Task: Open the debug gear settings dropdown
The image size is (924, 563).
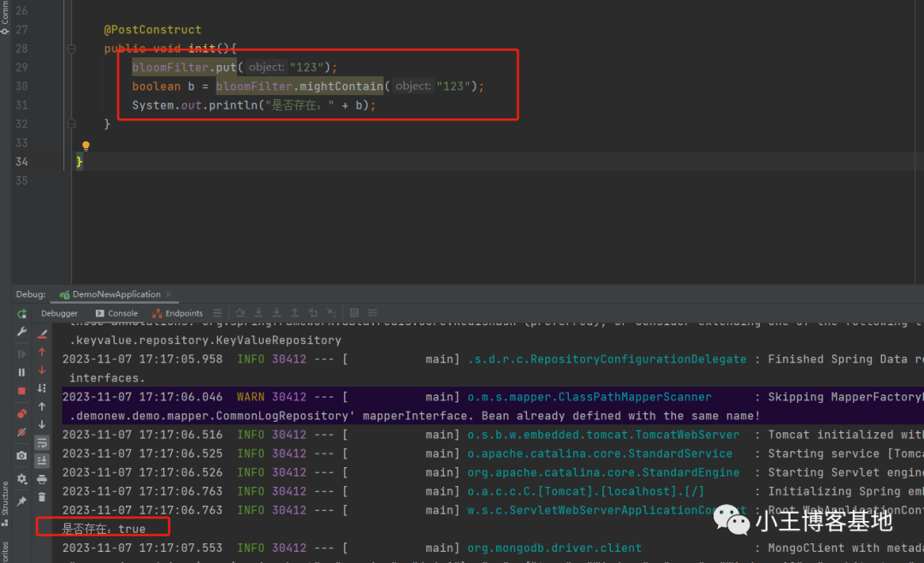Action: pyautogui.click(x=21, y=479)
